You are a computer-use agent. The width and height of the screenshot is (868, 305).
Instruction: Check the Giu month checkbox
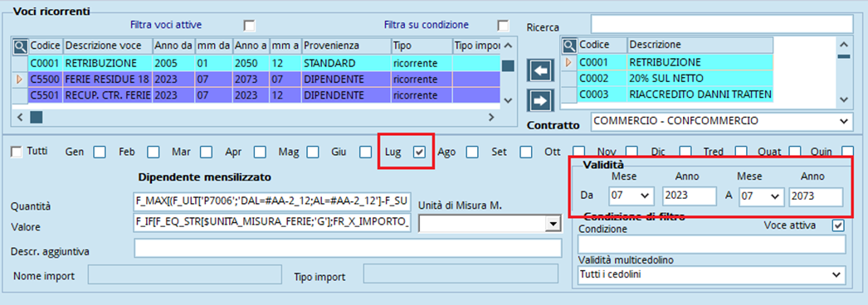365,152
